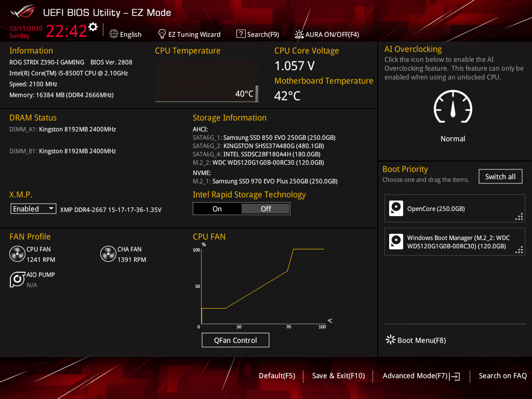
Task: Click SATA6G_4 INTEL SSDSC2BF180A4H entry
Action: coord(257,154)
